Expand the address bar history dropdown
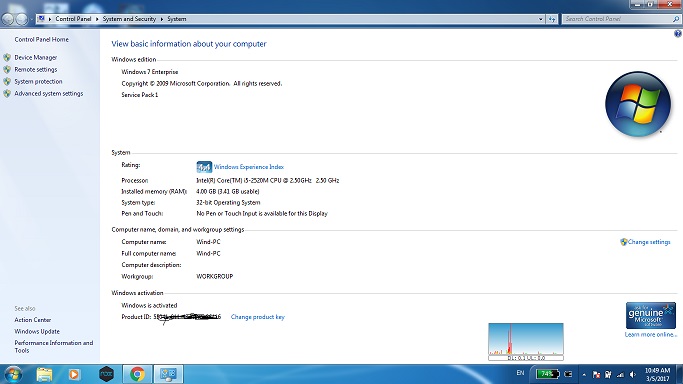This screenshot has height=384, width=683. tap(541, 19)
